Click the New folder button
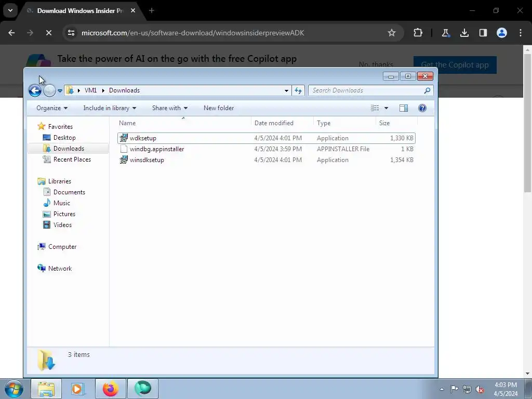The height and width of the screenshot is (399, 532). (x=219, y=108)
